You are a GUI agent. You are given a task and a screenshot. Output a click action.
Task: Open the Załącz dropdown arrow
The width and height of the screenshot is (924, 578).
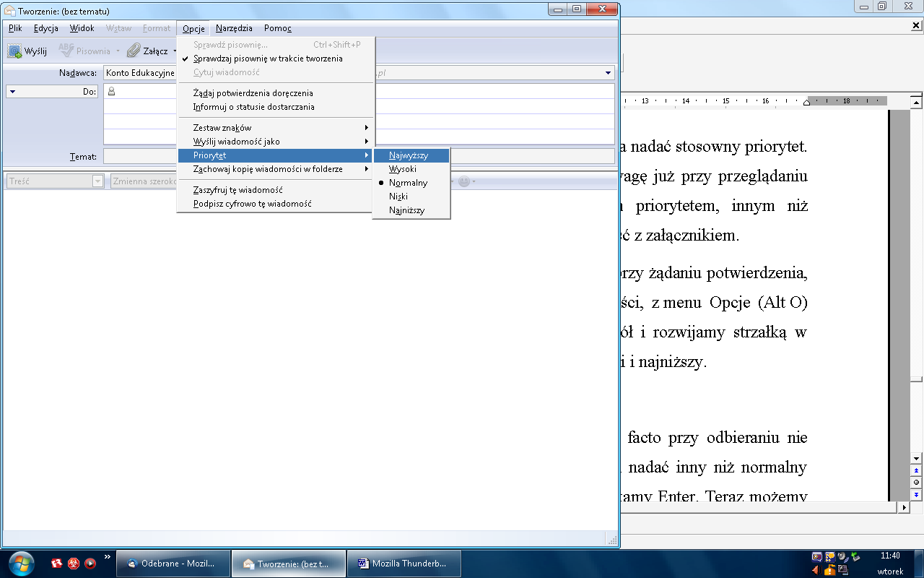(175, 51)
